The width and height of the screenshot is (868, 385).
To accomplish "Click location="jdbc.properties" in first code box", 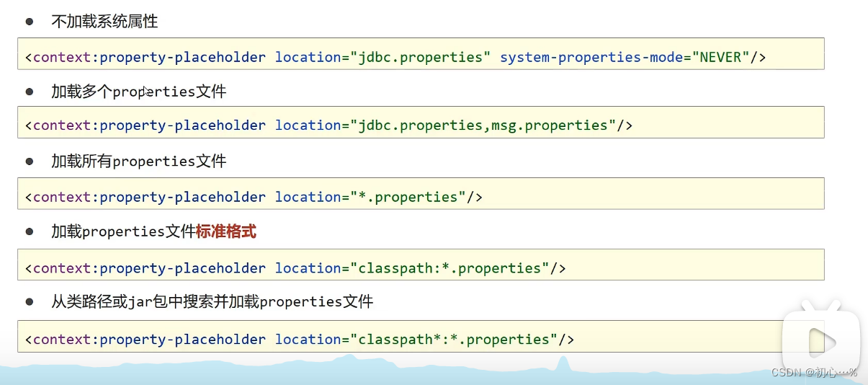I will (382, 57).
